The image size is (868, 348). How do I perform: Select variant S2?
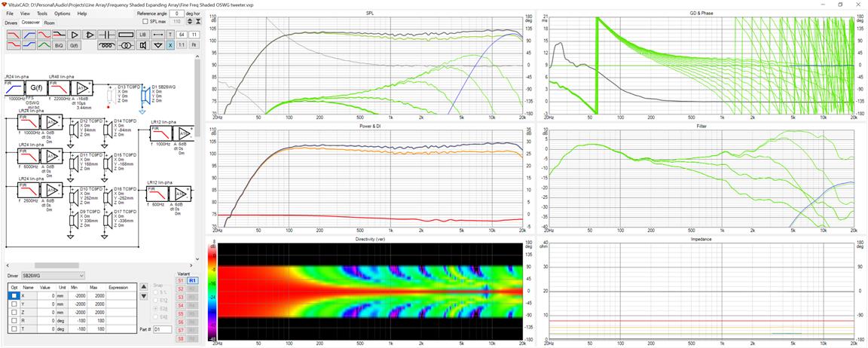[180, 288]
